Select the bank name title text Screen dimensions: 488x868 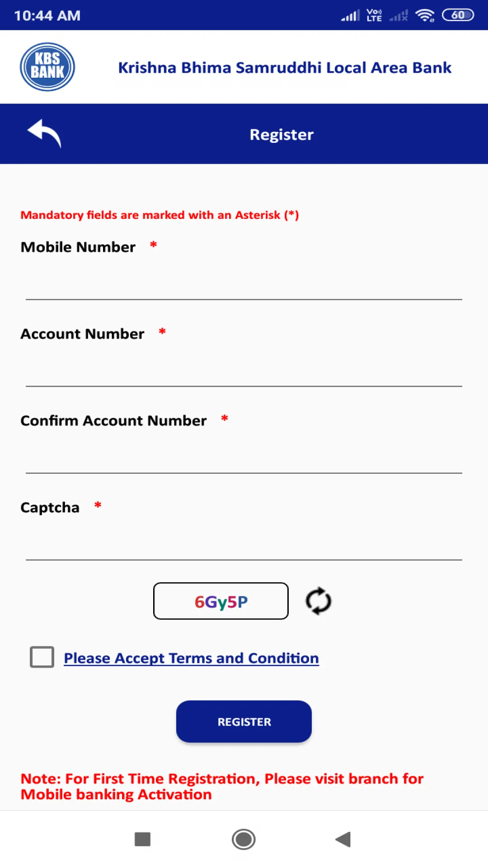[285, 67]
